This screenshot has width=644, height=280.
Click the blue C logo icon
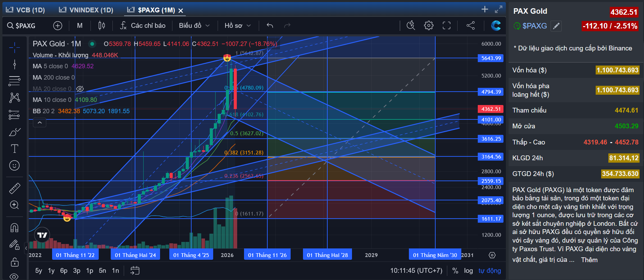pos(496,25)
